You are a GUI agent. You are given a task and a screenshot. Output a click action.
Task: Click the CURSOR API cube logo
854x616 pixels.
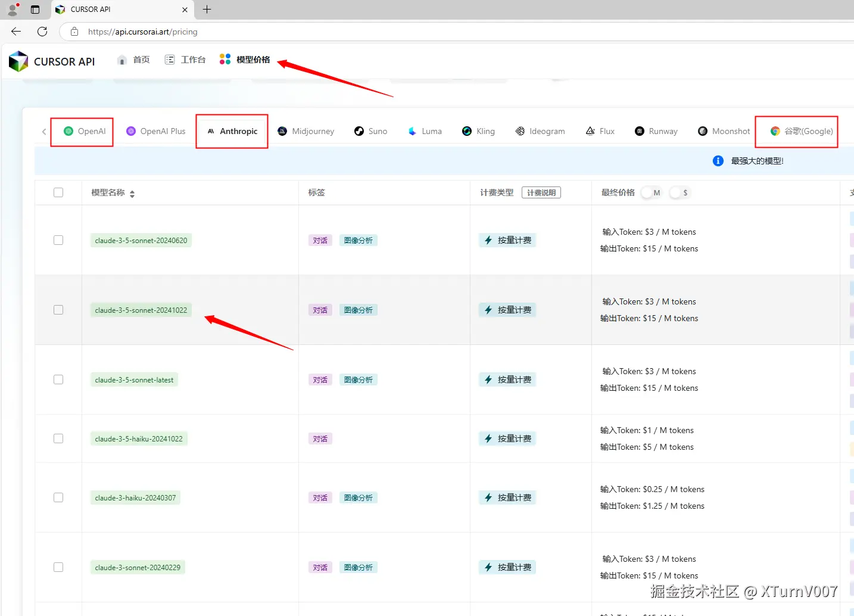(x=18, y=61)
